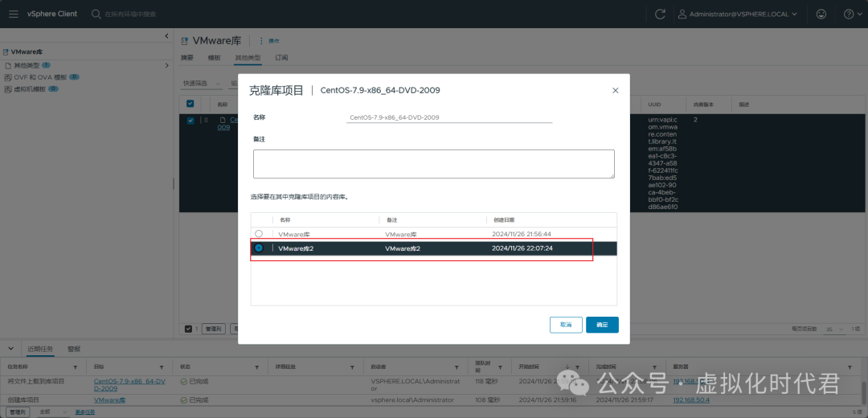Screen dimensions: 868x418
Task: Click the 其他类型 document icon in sidebar
Action: tap(8, 65)
